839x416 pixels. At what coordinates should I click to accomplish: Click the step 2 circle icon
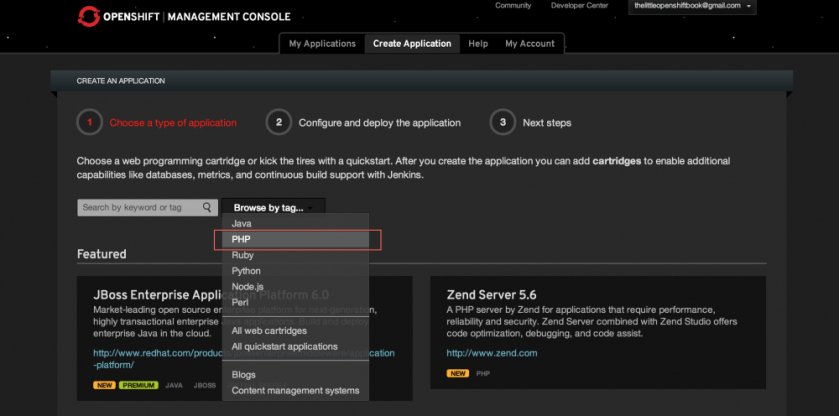pyautogui.click(x=278, y=123)
